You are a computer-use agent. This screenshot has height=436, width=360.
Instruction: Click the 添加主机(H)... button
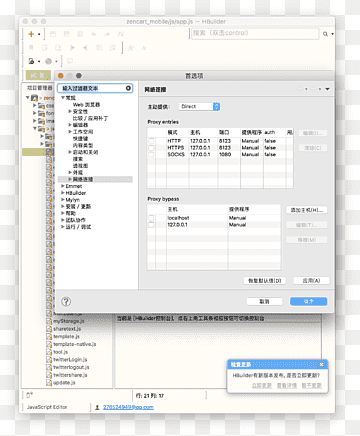[307, 210]
